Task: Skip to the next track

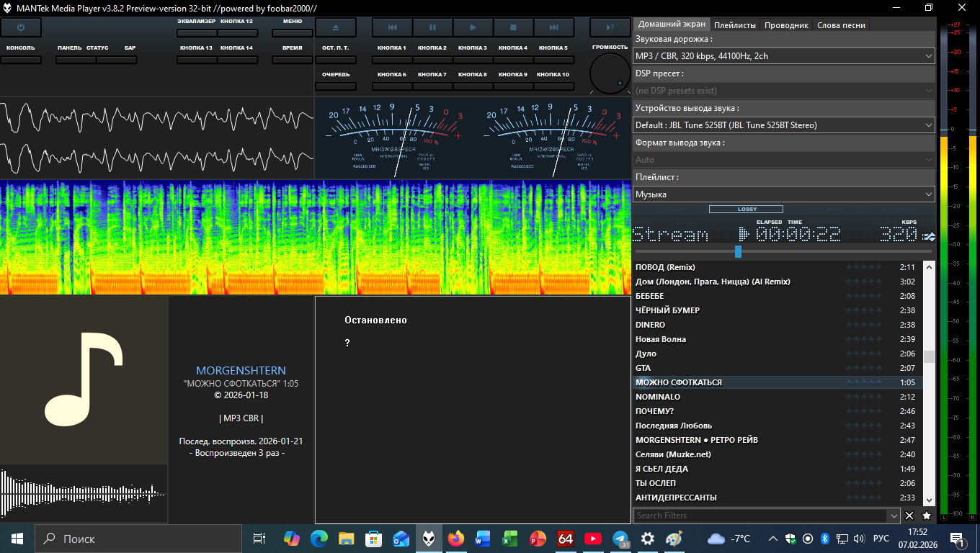Action: [x=553, y=27]
